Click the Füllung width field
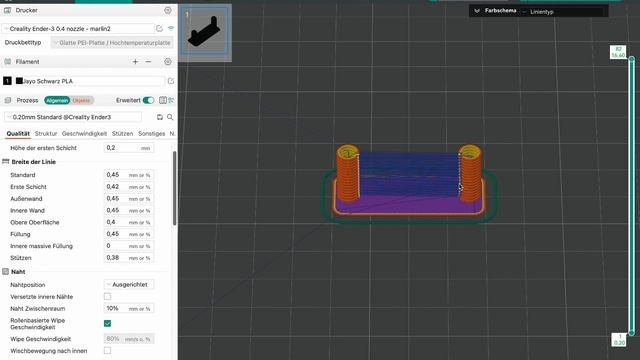640x360 pixels. click(x=129, y=234)
